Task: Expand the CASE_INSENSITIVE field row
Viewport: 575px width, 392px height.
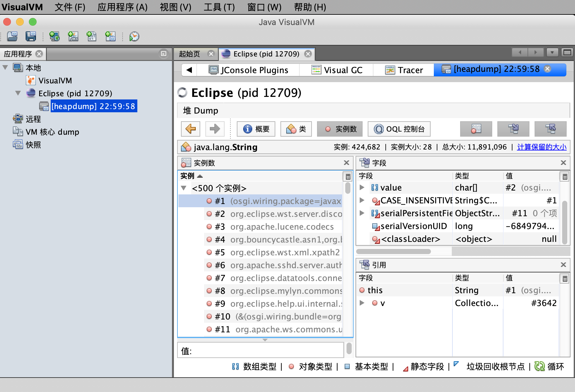Action: 362,200
